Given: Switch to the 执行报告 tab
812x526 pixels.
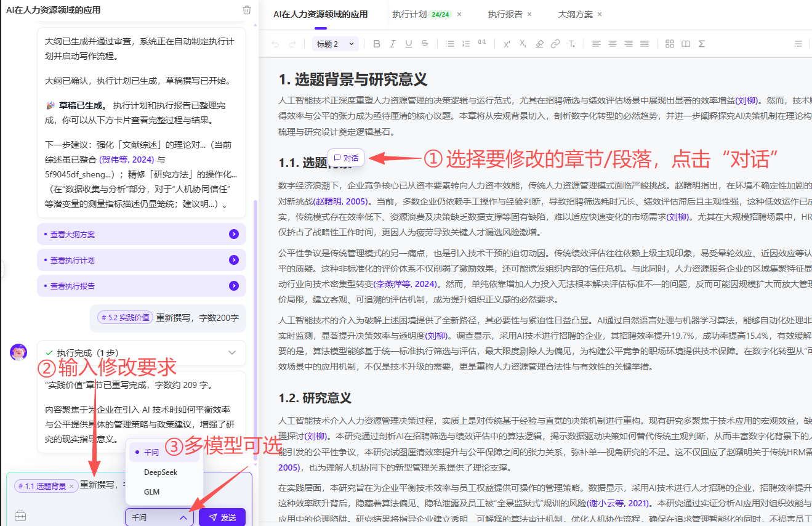Looking at the screenshot, I should [505, 14].
